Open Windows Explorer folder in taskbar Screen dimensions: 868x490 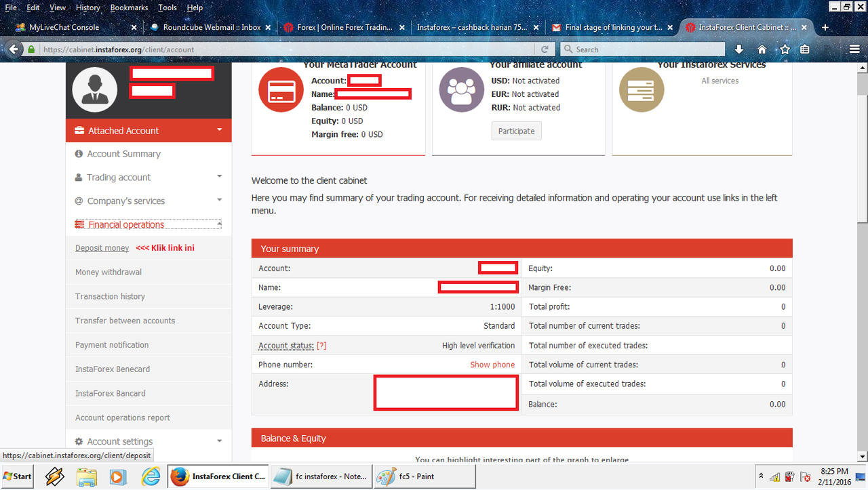coord(86,476)
